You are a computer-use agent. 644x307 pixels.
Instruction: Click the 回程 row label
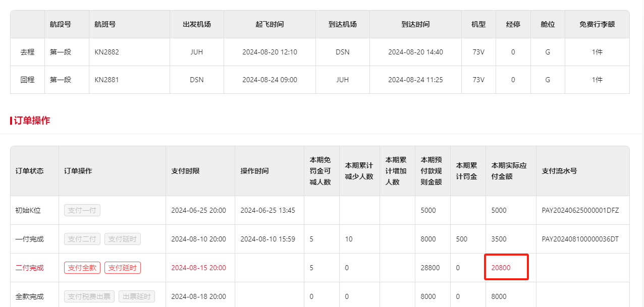click(x=27, y=80)
